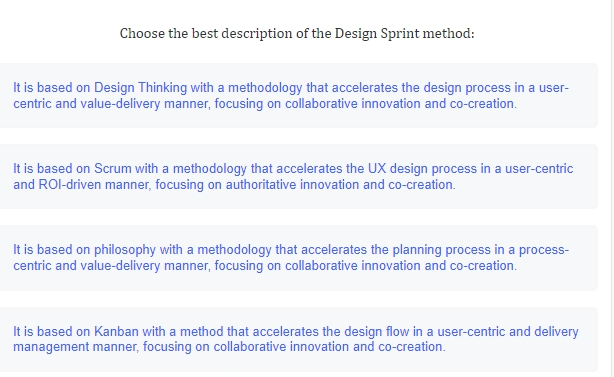This screenshot has height=377, width=614.
Task: Choose the option mentioning ROI-driven manner
Action: tap(298, 177)
